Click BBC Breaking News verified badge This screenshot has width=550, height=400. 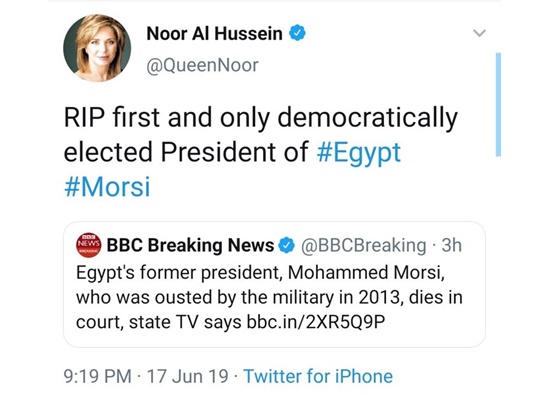pyautogui.click(x=287, y=245)
